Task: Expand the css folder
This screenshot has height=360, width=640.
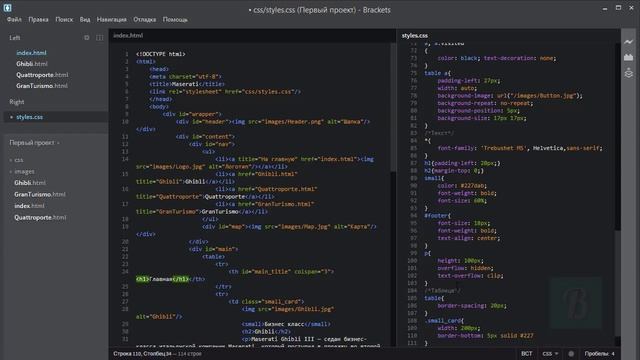Action: pos(19,160)
